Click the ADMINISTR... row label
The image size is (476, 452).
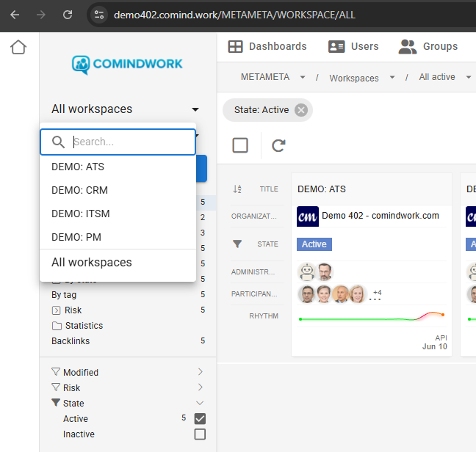[x=253, y=272]
